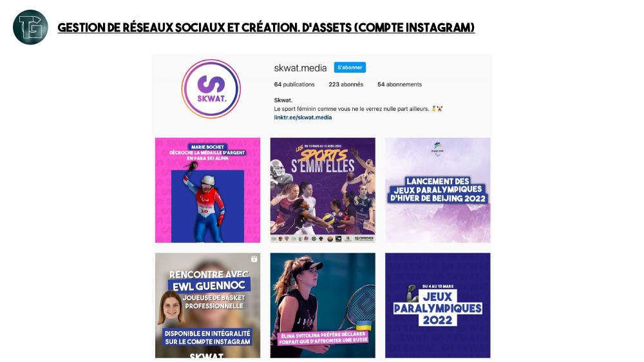Click the reel icon on Guennoc post
Image resolution: width=644 pixels, height=362 pixels.
[x=254, y=259]
